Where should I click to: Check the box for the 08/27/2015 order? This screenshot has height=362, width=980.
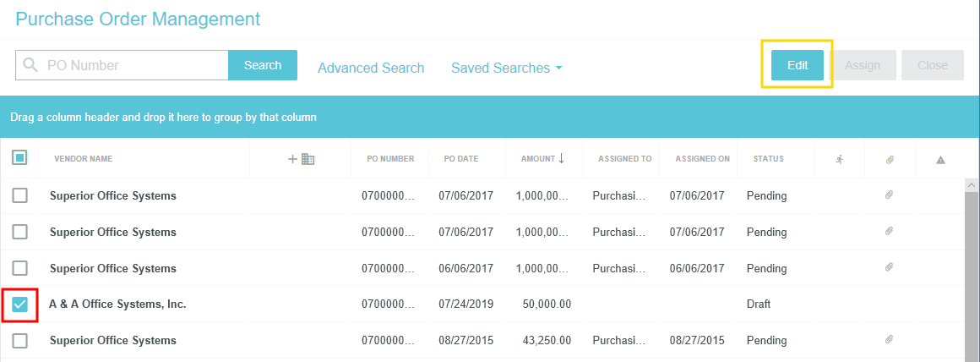19,341
